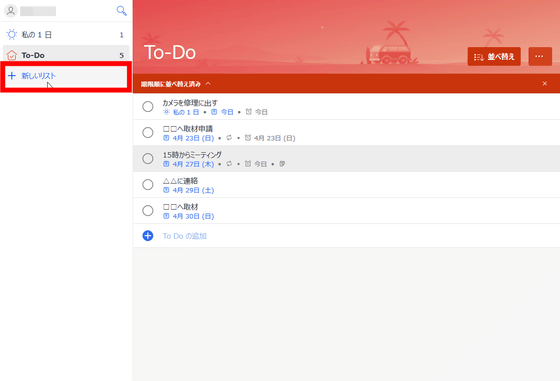Check off the 15時からミーティング task
This screenshot has width=560, height=381.
[148, 159]
